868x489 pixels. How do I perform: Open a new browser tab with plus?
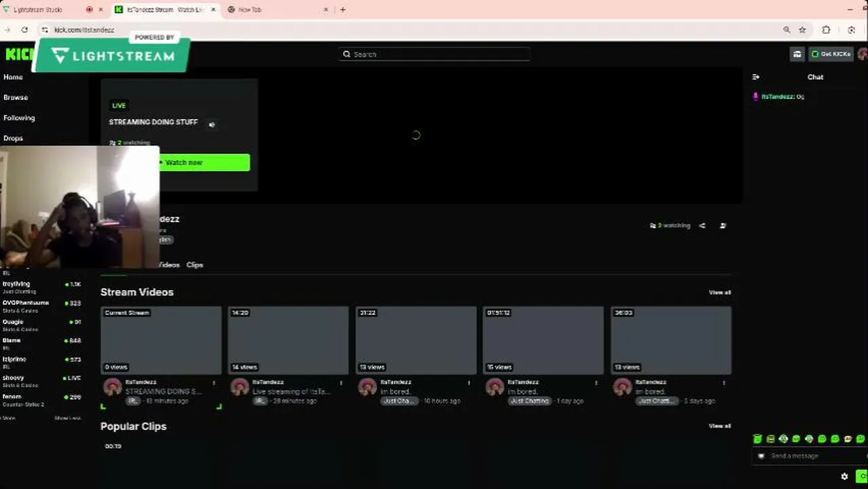tap(342, 10)
